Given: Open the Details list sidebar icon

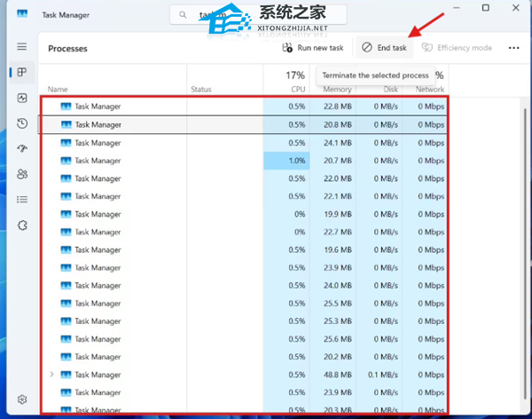Looking at the screenshot, I should coord(22,200).
